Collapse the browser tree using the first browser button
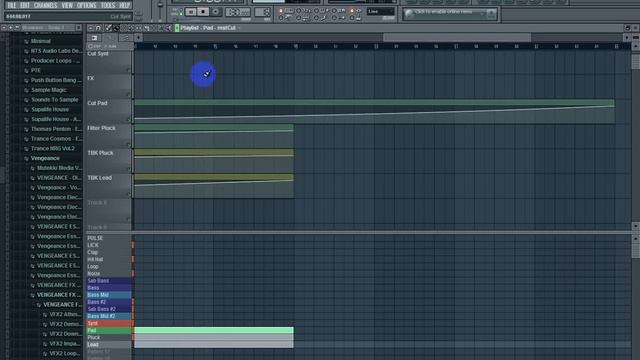This screenshot has height=360, width=640. [4, 28]
